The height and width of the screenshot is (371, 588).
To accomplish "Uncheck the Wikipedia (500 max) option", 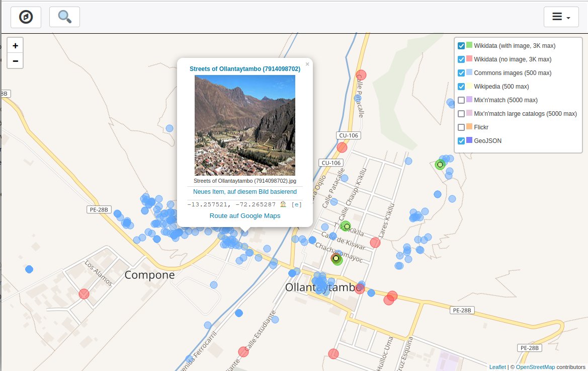I will click(x=461, y=87).
